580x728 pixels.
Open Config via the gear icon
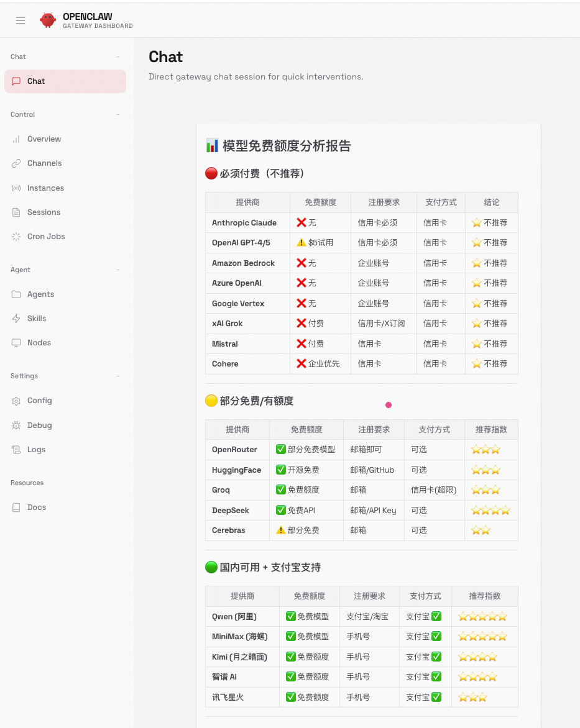[17, 401]
